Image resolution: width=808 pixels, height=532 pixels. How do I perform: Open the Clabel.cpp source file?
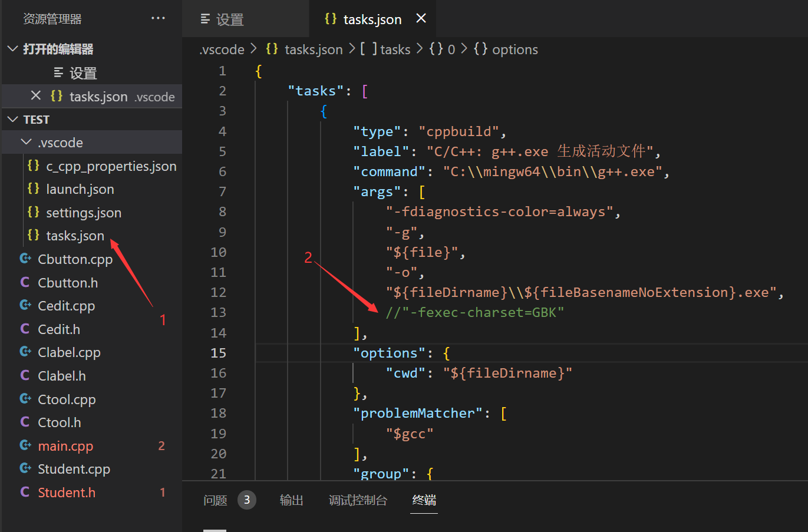tap(72, 352)
